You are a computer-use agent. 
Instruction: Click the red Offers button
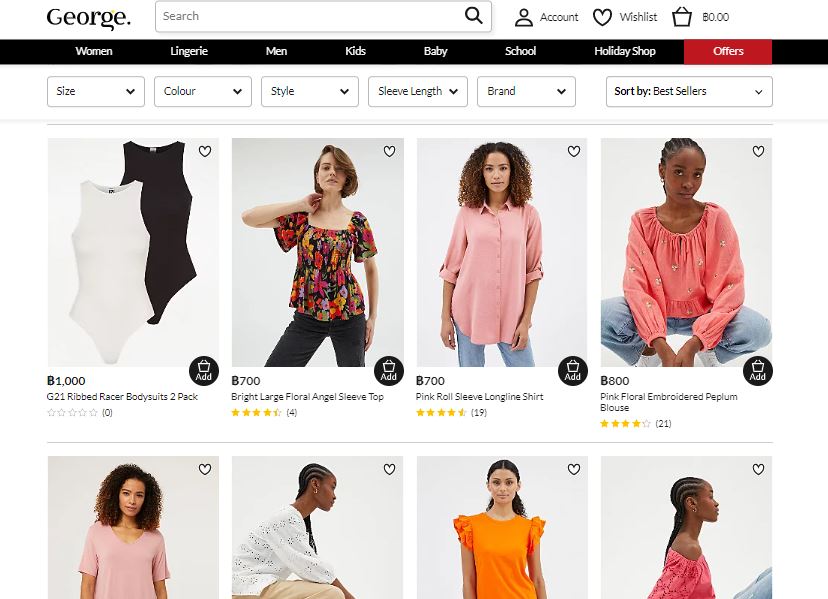point(728,51)
